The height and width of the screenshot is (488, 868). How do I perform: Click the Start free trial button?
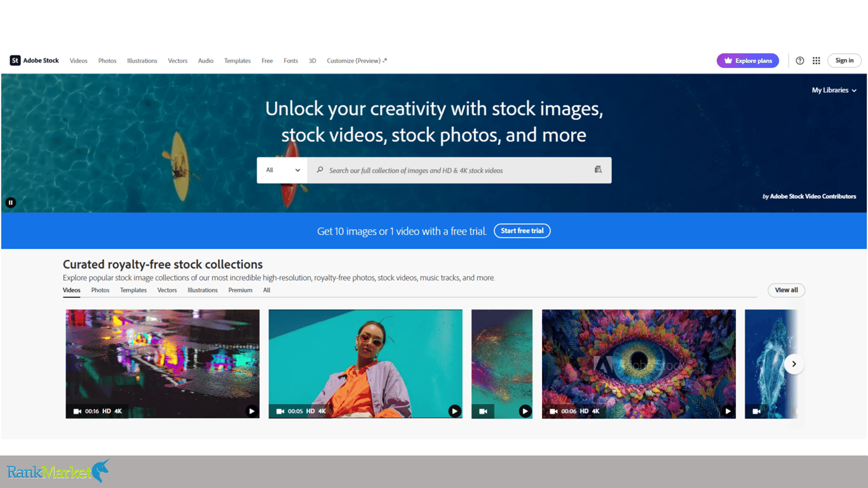coord(522,231)
